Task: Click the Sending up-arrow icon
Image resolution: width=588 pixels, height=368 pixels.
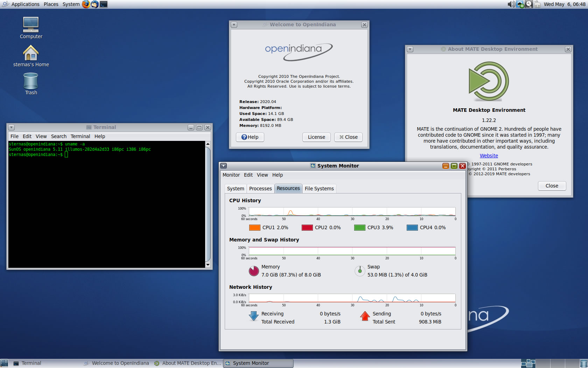Action: click(365, 316)
